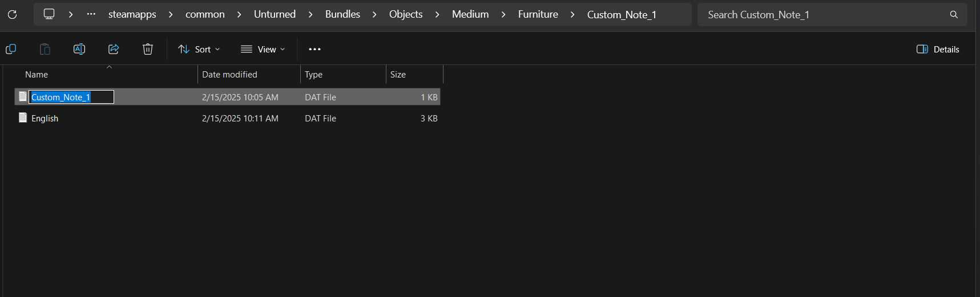Screen dimensions: 980x297
Task: Click the Paste icon in toolbar
Action: tap(45, 49)
